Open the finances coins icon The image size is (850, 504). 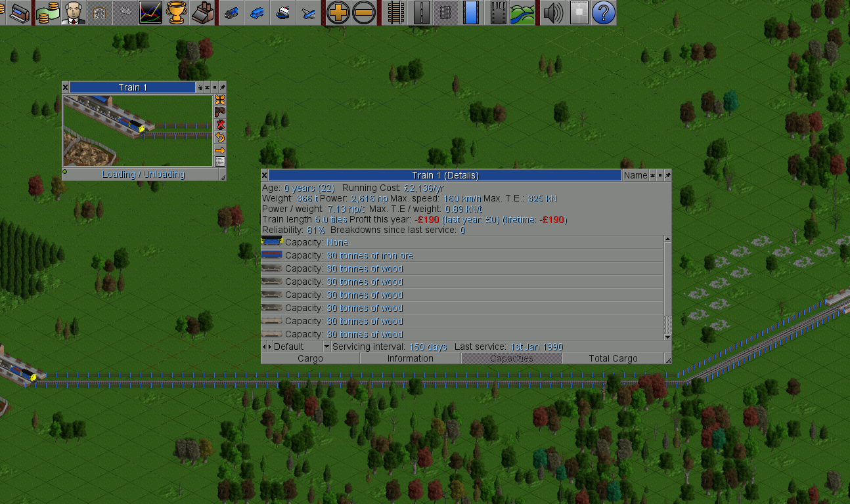48,12
